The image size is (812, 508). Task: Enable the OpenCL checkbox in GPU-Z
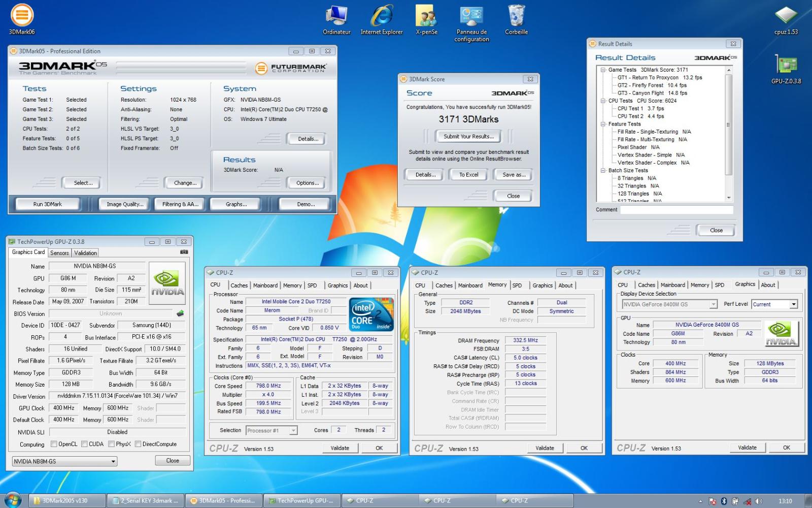click(54, 444)
